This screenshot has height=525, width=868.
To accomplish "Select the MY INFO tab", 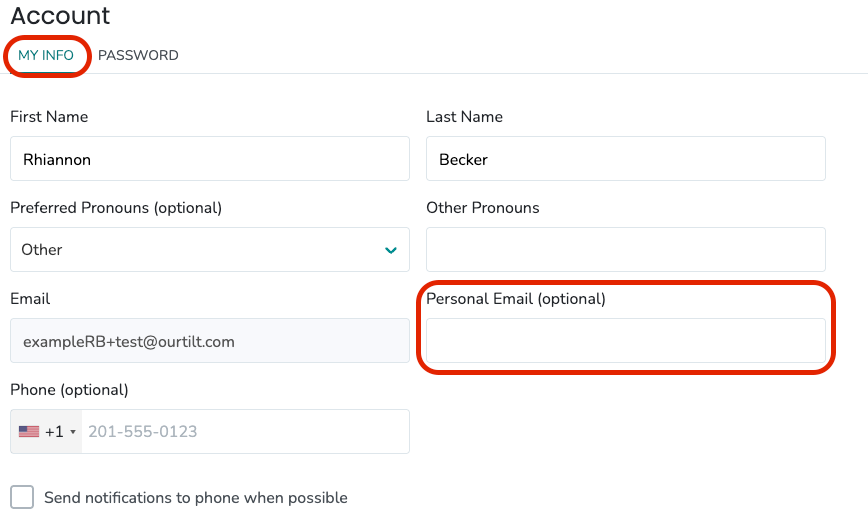I will pos(46,55).
